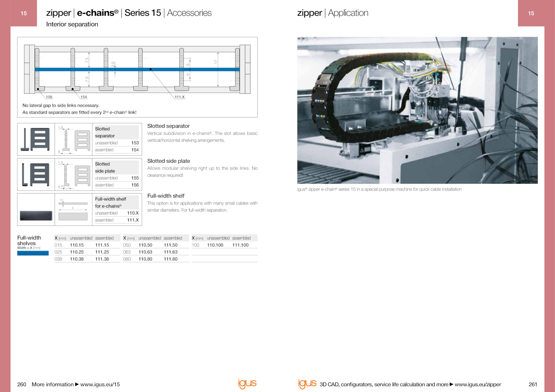Click page number 260

click(x=22, y=384)
